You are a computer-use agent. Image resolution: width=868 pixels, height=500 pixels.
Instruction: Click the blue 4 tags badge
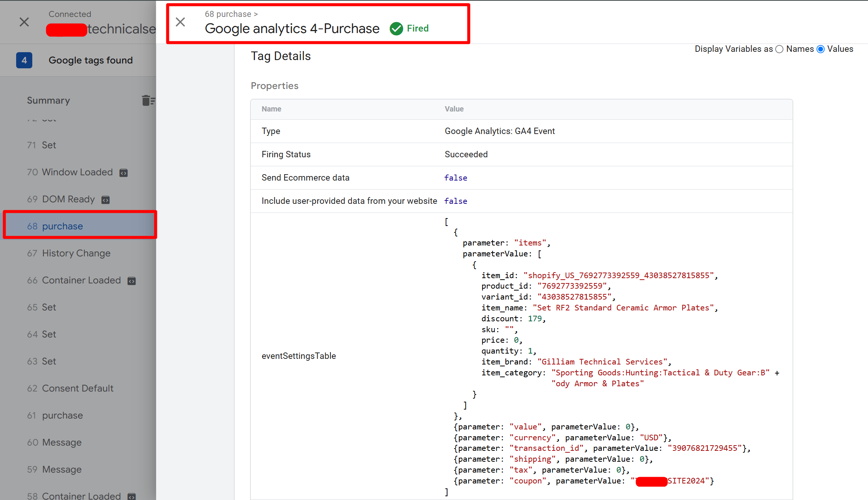click(x=24, y=60)
